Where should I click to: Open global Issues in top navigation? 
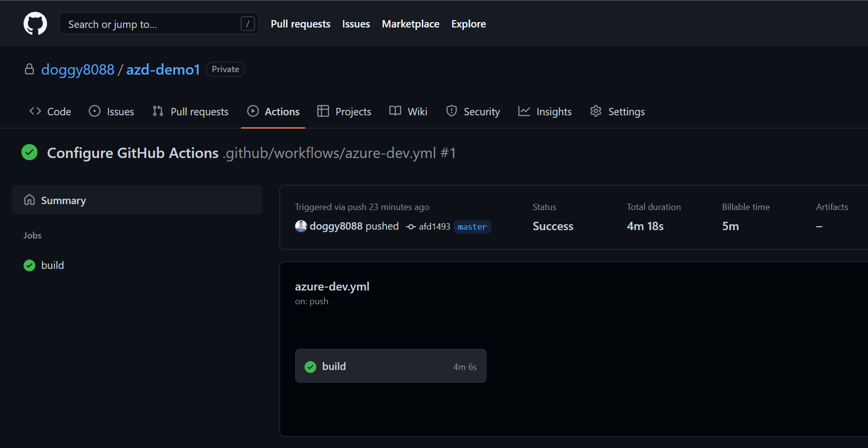pos(356,24)
